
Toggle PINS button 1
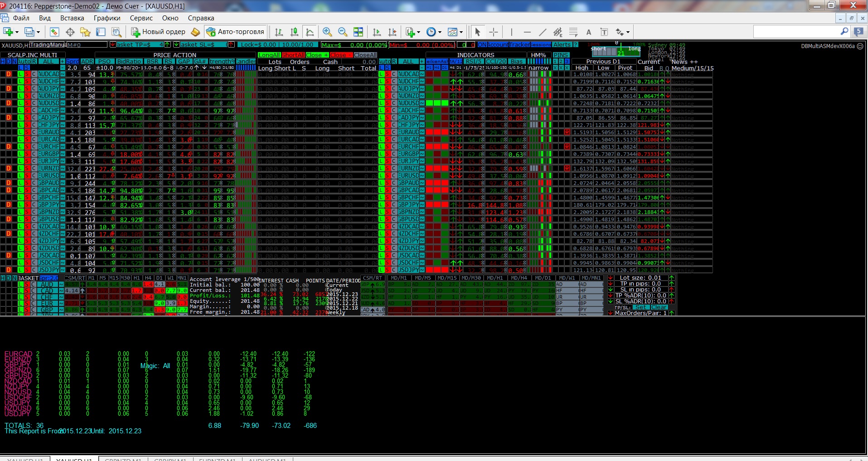tap(555, 61)
